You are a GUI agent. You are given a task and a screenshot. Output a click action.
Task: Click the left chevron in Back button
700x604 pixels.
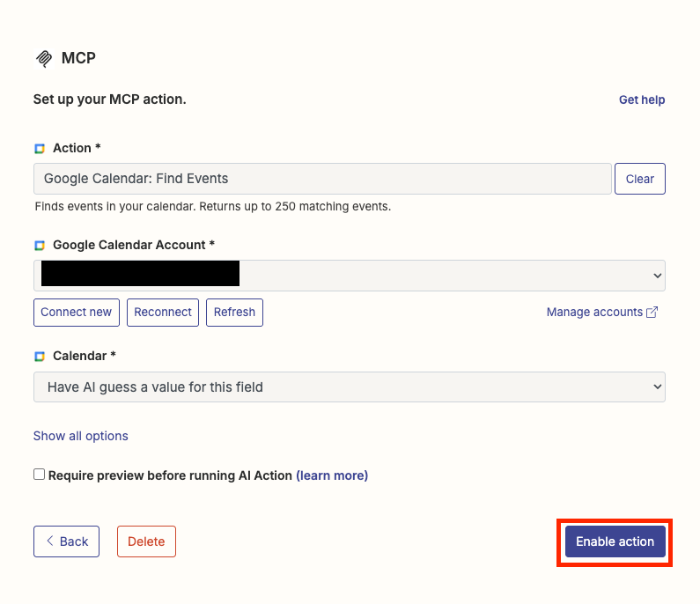pyautogui.click(x=49, y=541)
